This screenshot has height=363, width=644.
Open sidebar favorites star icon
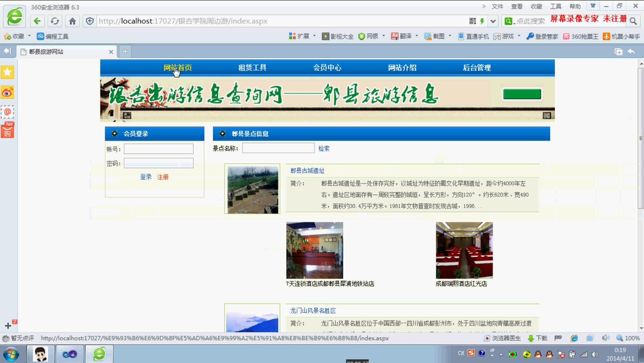[7, 72]
